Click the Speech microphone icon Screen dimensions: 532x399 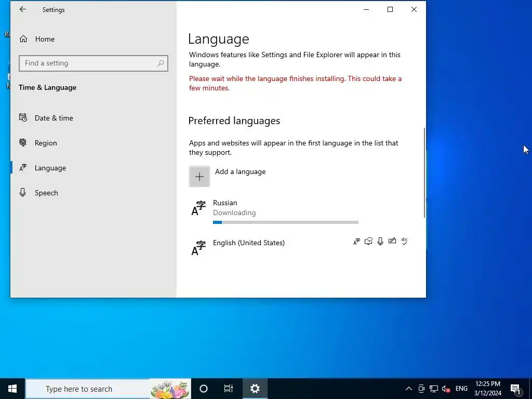tap(23, 192)
